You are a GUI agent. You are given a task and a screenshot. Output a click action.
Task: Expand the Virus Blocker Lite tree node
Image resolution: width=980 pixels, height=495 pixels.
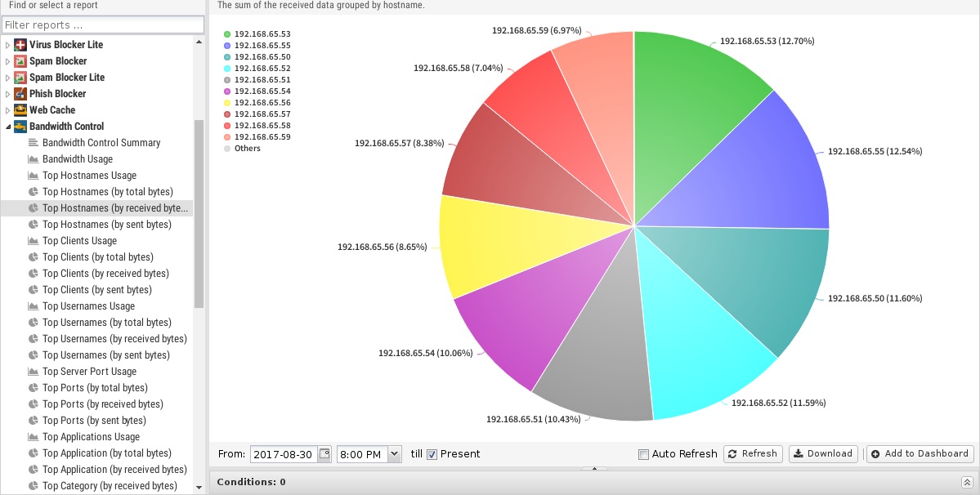(x=7, y=45)
